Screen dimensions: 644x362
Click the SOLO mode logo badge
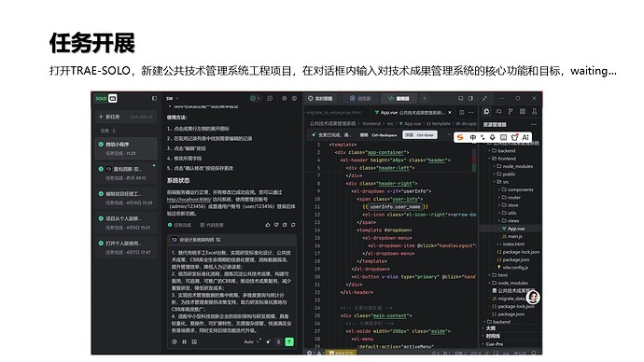pyautogui.click(x=106, y=99)
